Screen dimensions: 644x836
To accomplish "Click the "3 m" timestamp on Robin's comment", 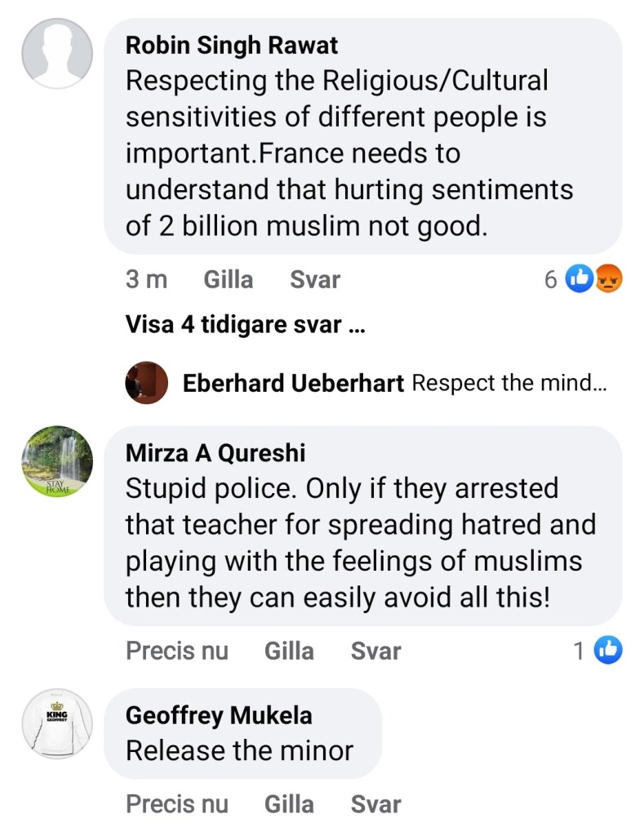I will coord(146,280).
